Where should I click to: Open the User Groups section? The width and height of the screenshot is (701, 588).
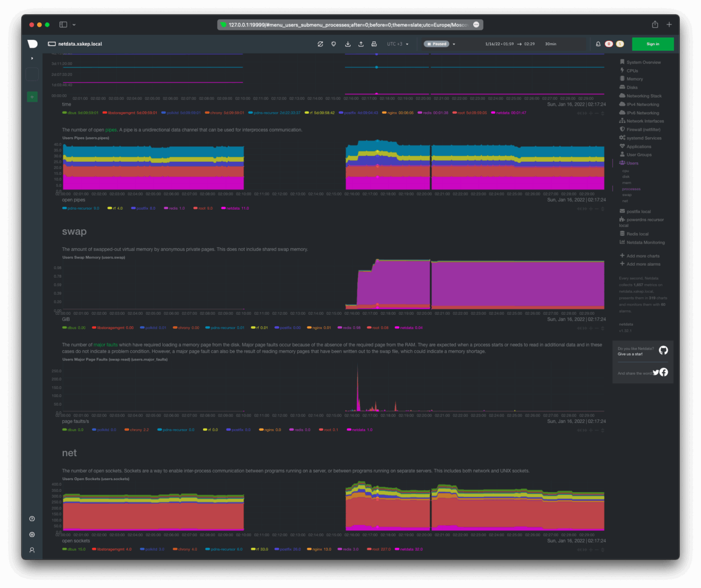(636, 155)
